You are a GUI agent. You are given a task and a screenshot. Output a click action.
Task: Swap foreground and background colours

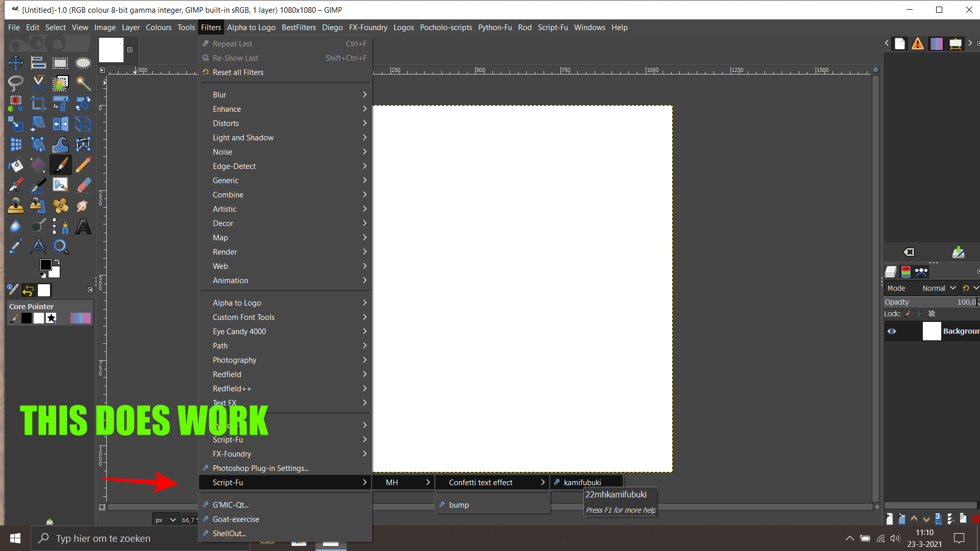coord(57,262)
